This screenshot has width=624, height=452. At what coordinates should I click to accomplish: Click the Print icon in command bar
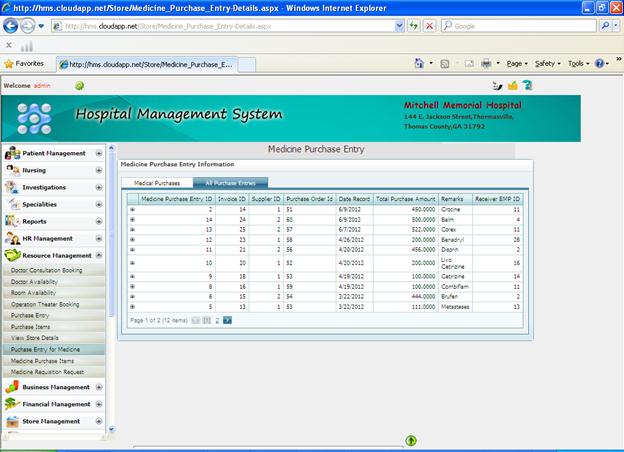[x=485, y=63]
